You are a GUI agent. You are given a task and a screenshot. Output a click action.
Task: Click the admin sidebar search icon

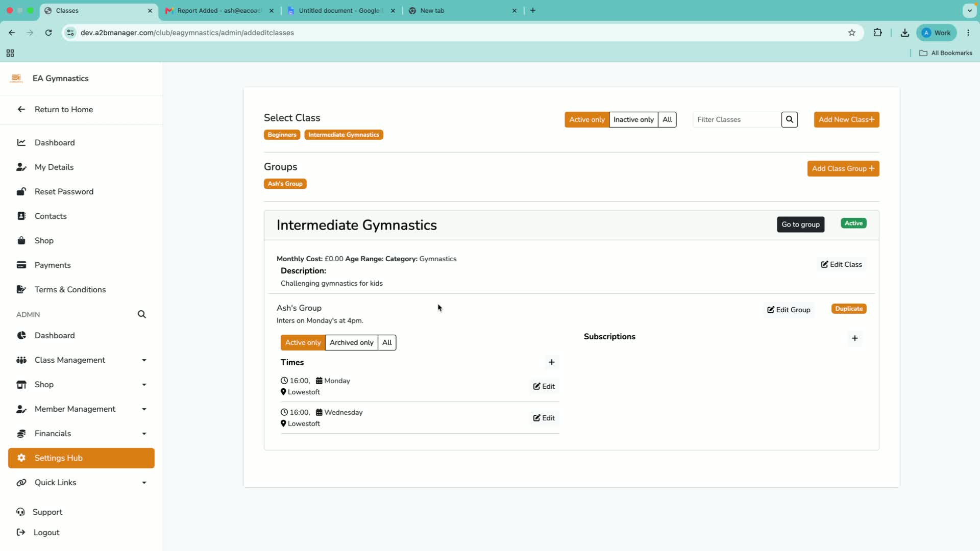(x=142, y=314)
